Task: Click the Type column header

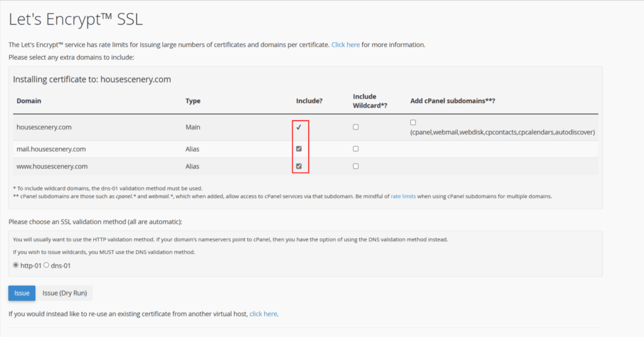Action: [192, 101]
